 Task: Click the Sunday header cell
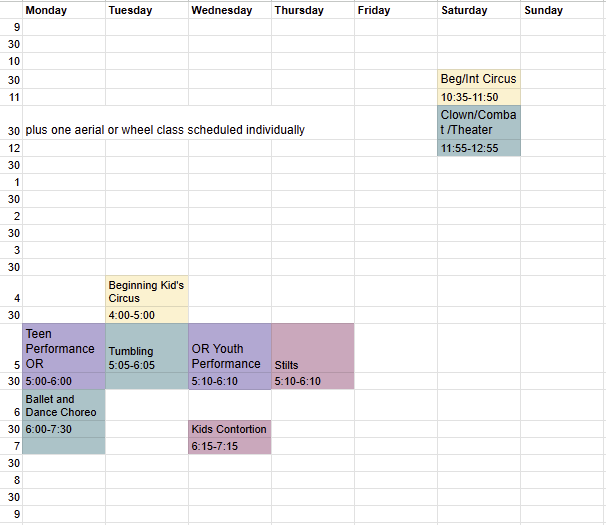tap(563, 10)
